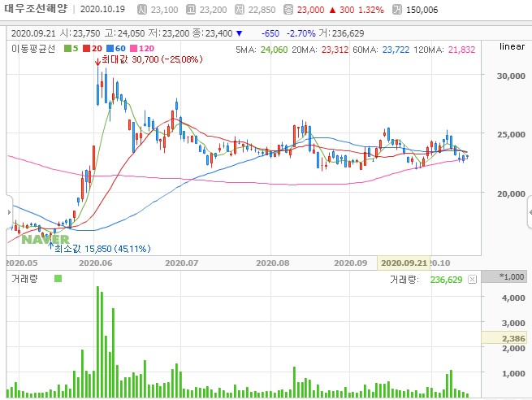Click the volume icon next to 150,006
Viewport: 532px width, 400px height.
(397, 10)
